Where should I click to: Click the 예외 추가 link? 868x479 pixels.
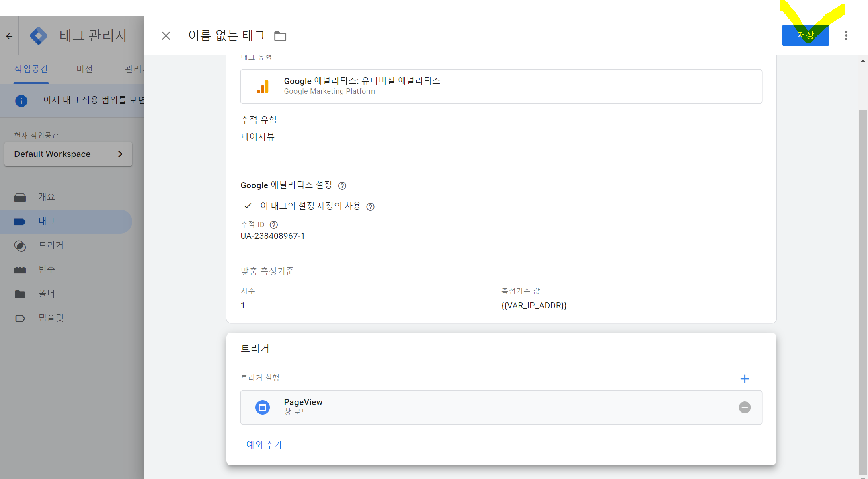point(264,444)
